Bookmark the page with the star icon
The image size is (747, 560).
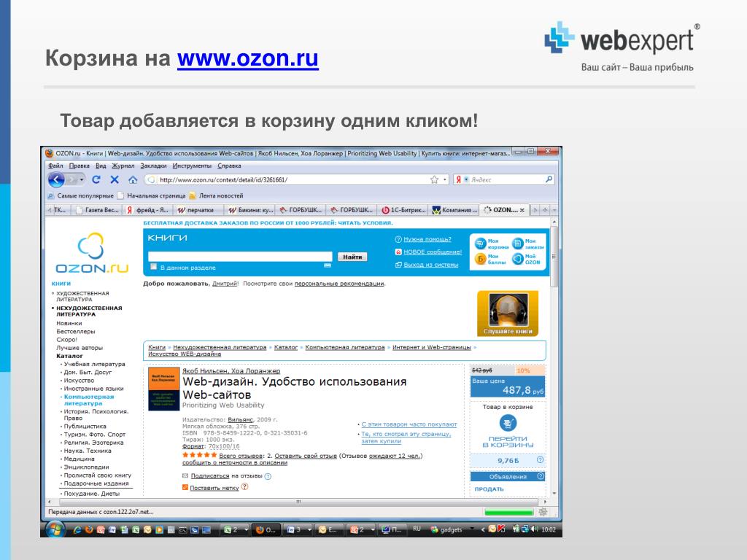[433, 179]
